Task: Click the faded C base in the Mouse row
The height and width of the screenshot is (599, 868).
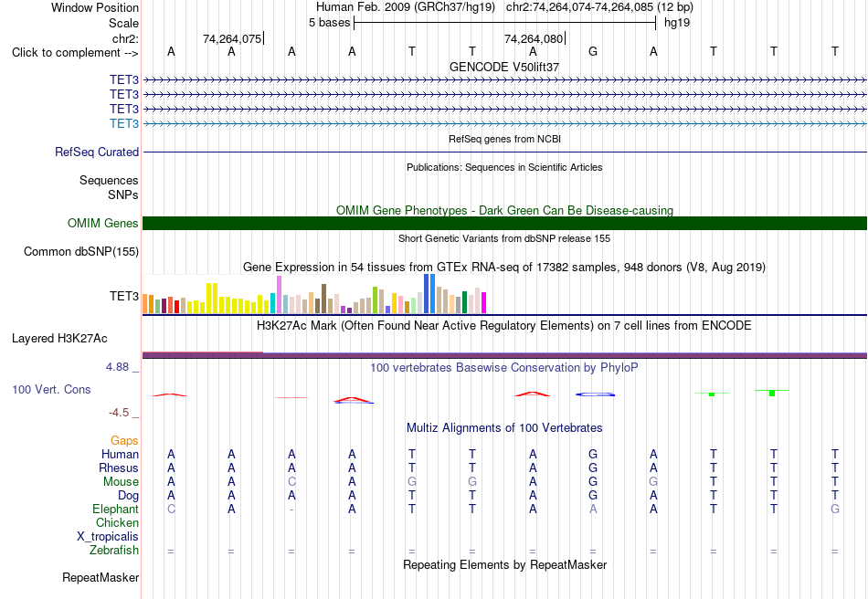Action: 291,482
